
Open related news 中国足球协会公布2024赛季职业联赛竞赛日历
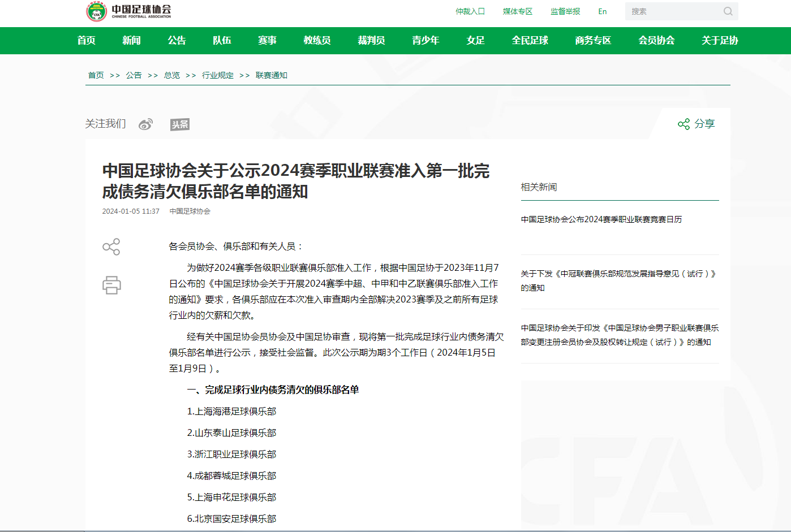[x=601, y=219]
